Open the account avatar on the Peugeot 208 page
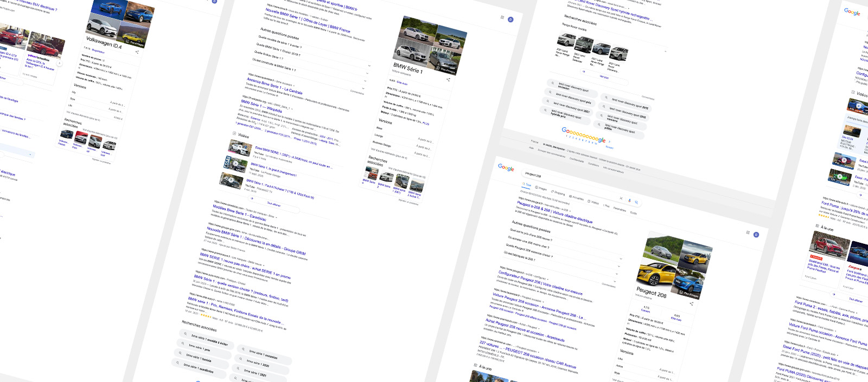868x382 pixels. (x=756, y=235)
